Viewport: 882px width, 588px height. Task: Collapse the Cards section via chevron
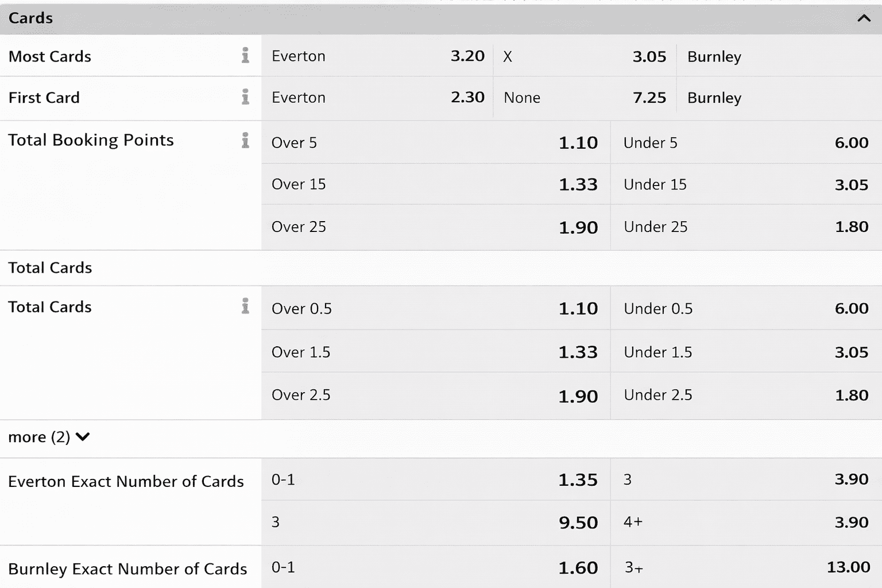point(863,18)
